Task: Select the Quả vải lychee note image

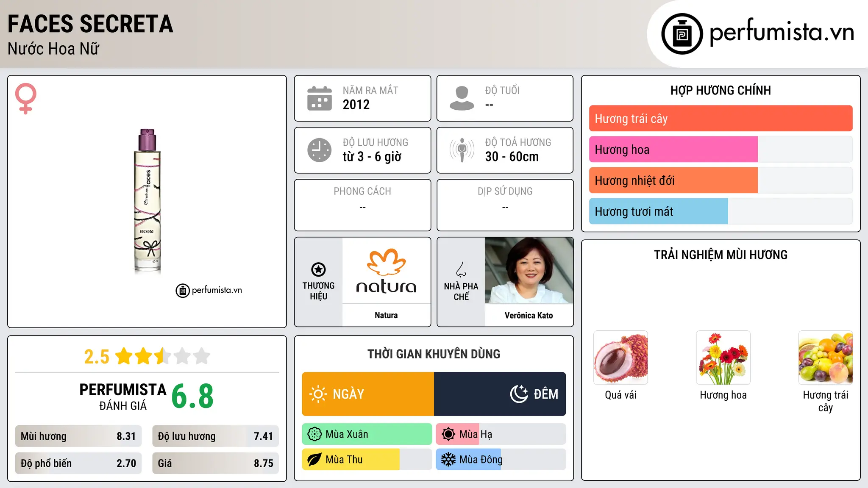Action: [620, 358]
